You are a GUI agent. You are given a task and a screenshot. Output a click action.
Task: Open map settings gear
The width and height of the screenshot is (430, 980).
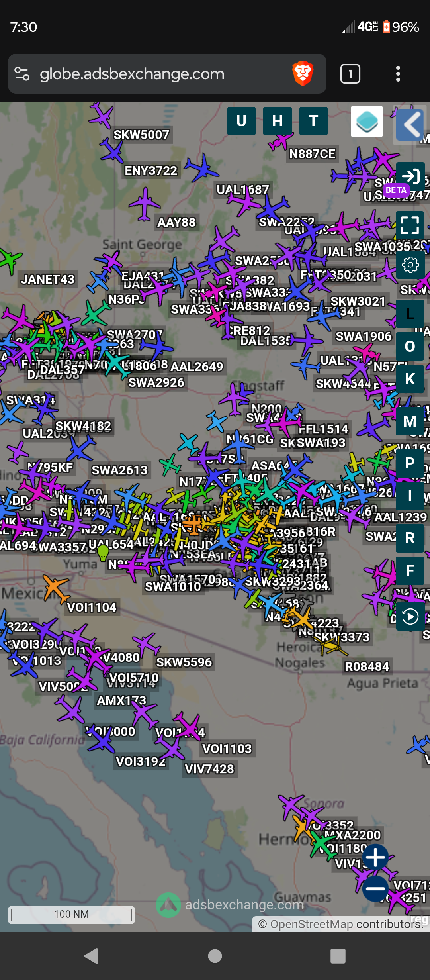pos(410,265)
